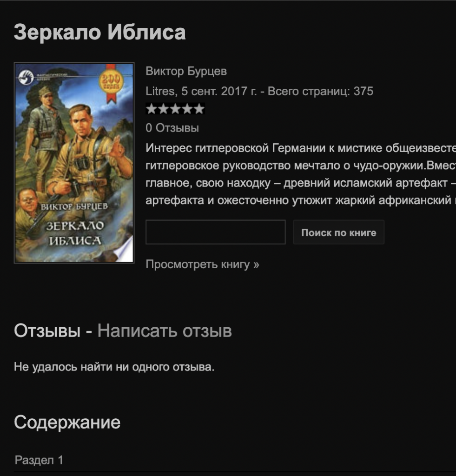This screenshot has width=456, height=476.
Task: Open the Написать отзыв link
Action: pos(165,331)
